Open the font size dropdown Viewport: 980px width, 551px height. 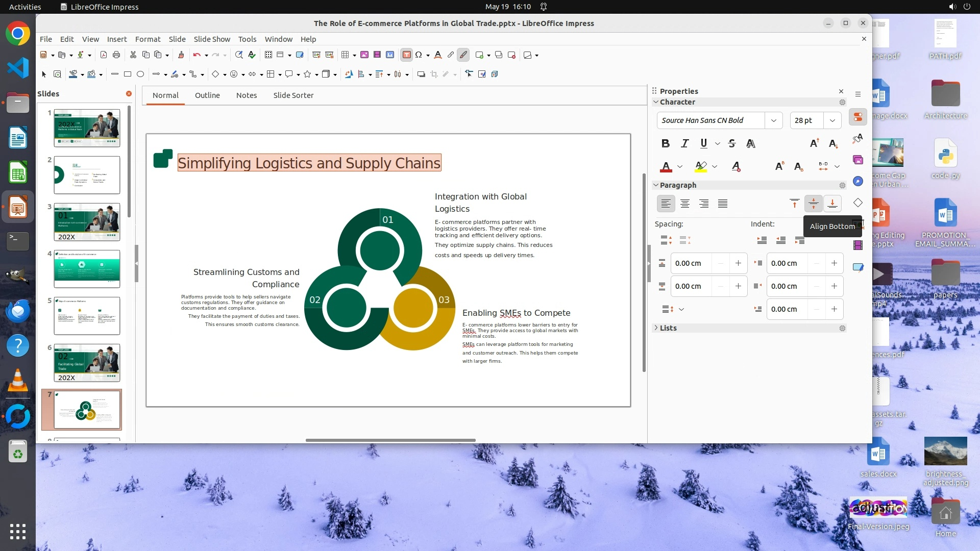click(x=832, y=120)
